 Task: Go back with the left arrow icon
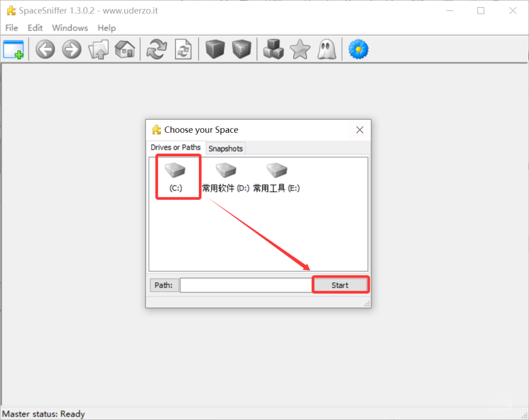click(x=45, y=49)
